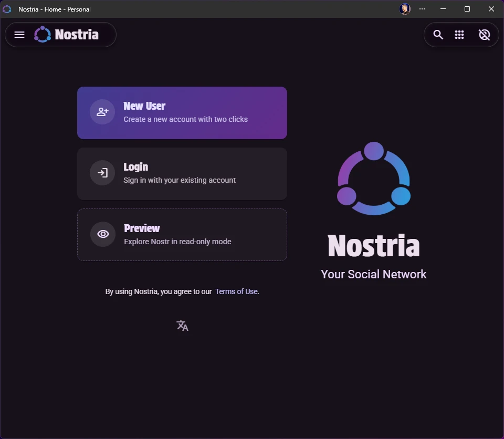Select the New User card title
504x439 pixels.
[x=144, y=106]
